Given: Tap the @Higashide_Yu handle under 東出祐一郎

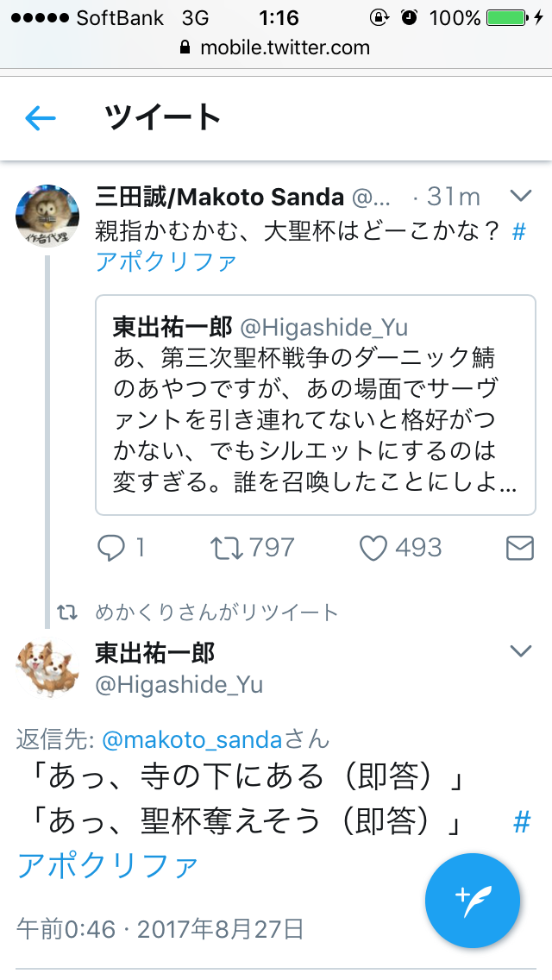Looking at the screenshot, I should [x=179, y=685].
